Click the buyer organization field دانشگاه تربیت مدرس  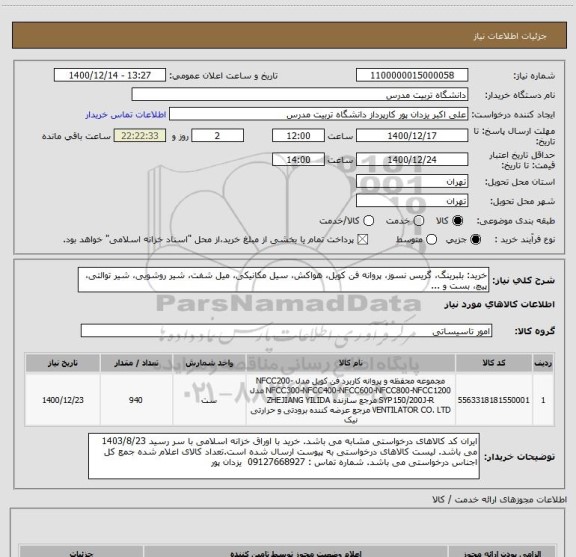point(300,95)
